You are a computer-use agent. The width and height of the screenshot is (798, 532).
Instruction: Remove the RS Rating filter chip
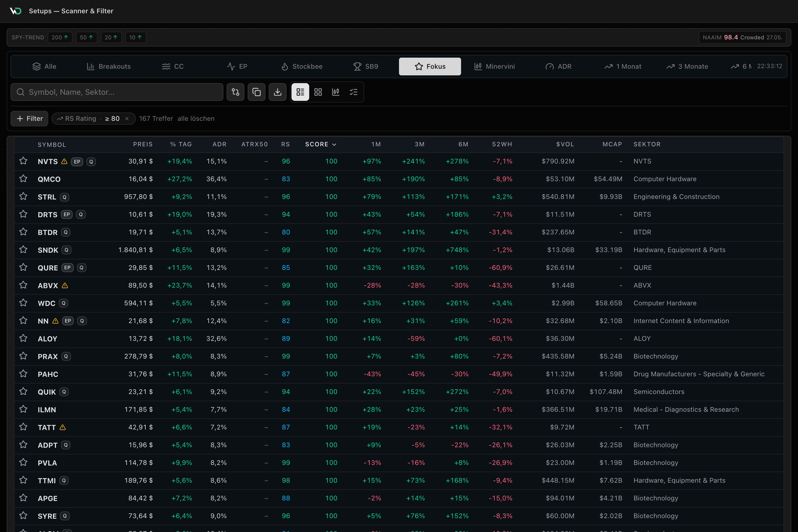[127, 118]
